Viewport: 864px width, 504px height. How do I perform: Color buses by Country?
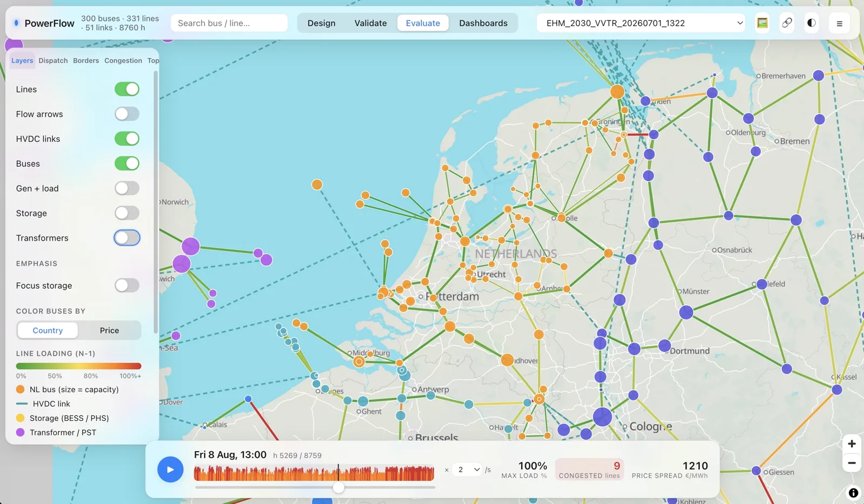48,330
